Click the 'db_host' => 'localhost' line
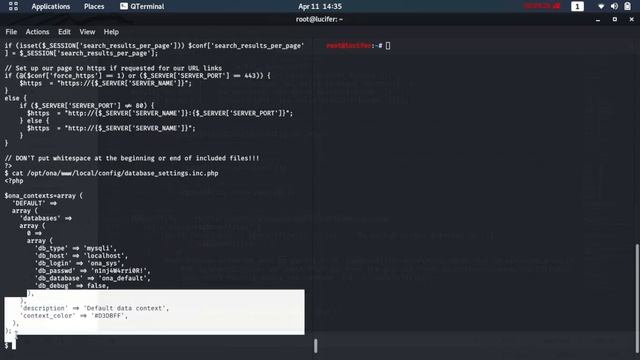The height and width of the screenshot is (360, 640). click(81, 256)
